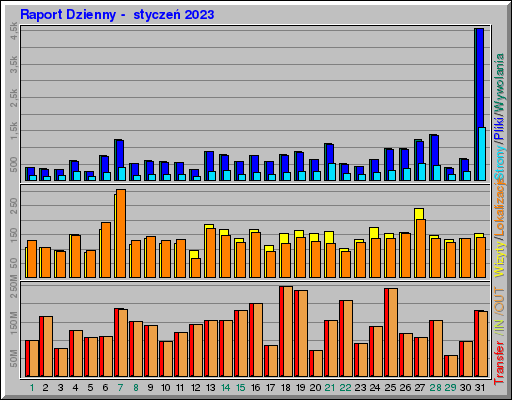The width and height of the screenshot is (512, 400).
Task: Click the orange locations bar for day 6
Action: (106, 250)
